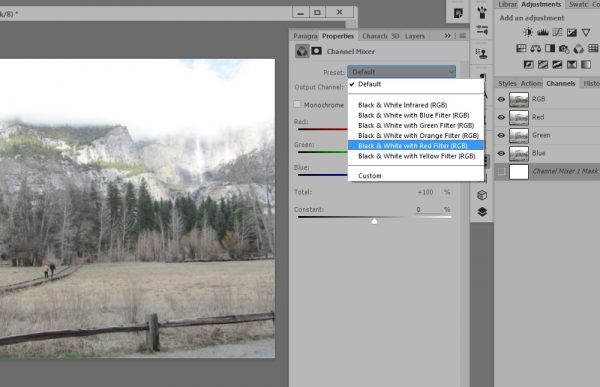
Task: Add a Photo Filter camera adjustment
Action: point(564,49)
